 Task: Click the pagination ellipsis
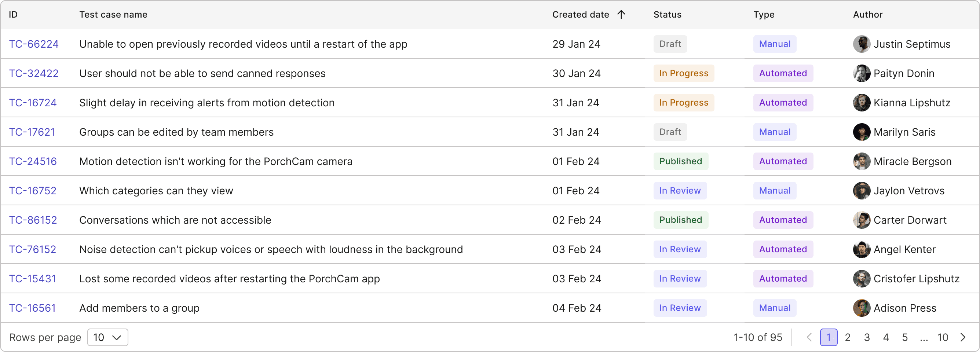[x=924, y=337]
